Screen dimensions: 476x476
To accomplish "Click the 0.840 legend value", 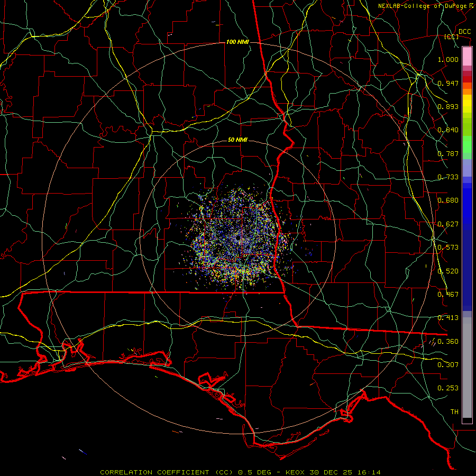I will coord(448,130).
